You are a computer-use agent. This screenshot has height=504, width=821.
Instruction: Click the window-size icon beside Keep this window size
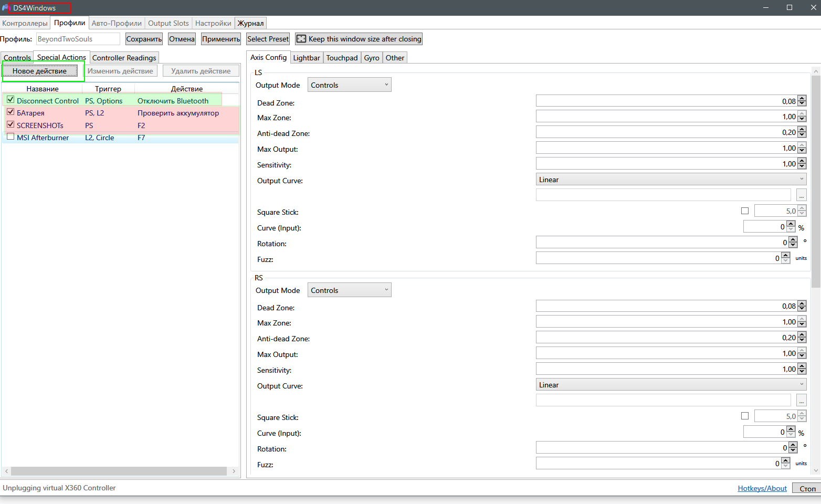pos(301,39)
